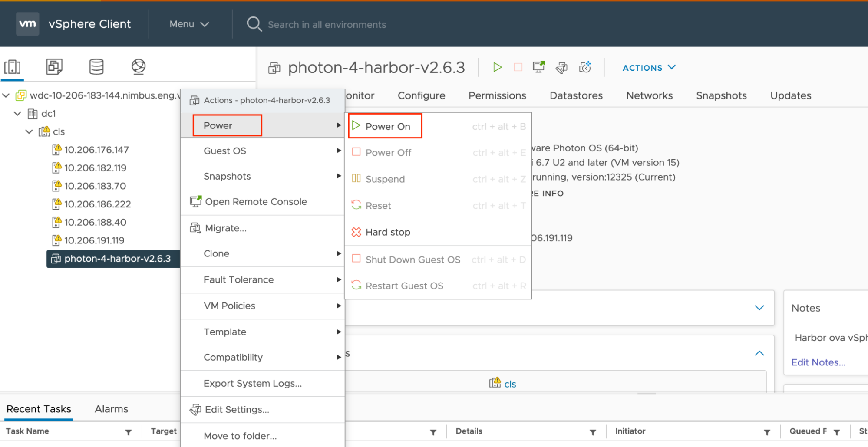The width and height of the screenshot is (868, 447).
Task: Switch to the Networks tab
Action: tap(649, 95)
